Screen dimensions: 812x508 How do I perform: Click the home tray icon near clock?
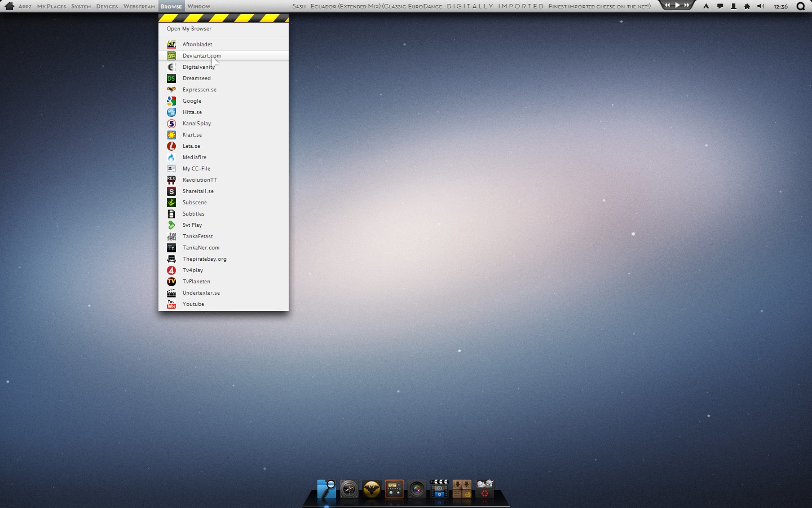pyautogui.click(x=747, y=6)
